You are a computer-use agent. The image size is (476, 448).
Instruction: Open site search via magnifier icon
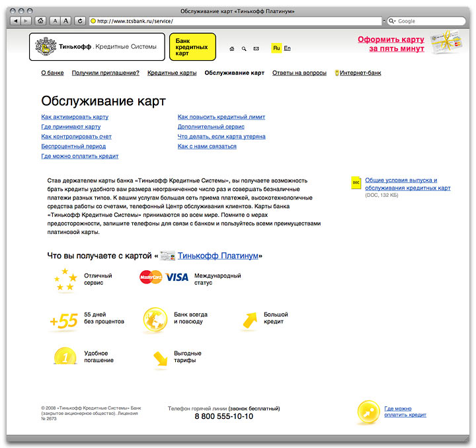244,49
